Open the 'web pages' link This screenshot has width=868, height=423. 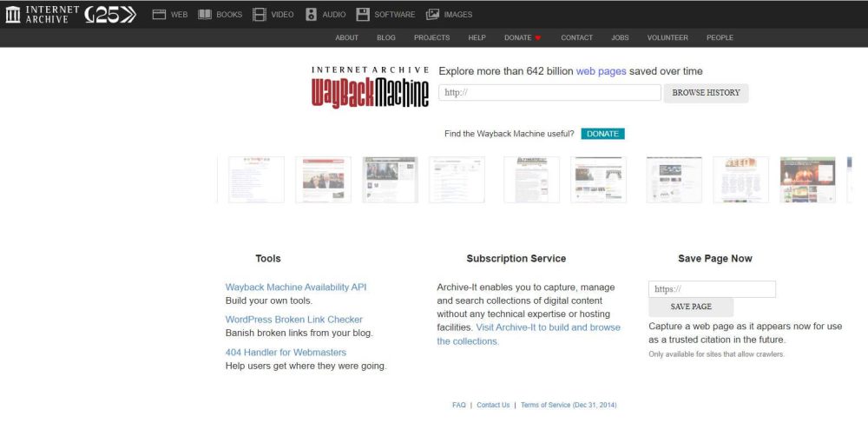click(602, 71)
